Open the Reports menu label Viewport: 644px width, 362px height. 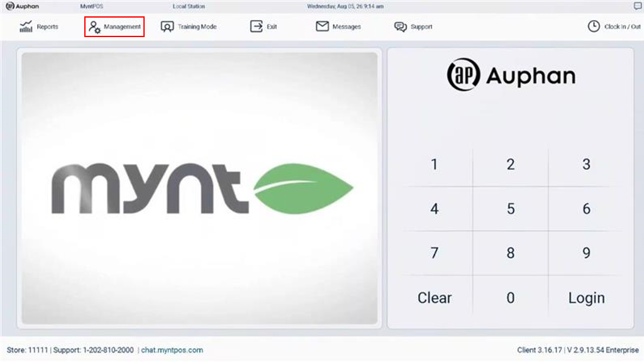pos(47,26)
